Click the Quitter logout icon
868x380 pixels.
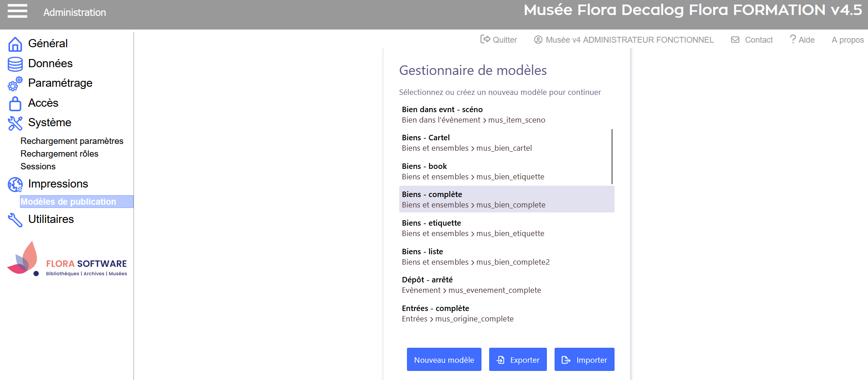(x=485, y=39)
